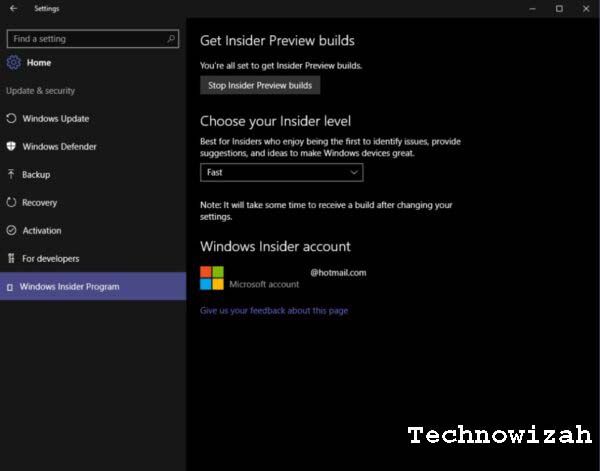Go to Windows Defender settings
This screenshot has height=471, width=600.
[93, 146]
